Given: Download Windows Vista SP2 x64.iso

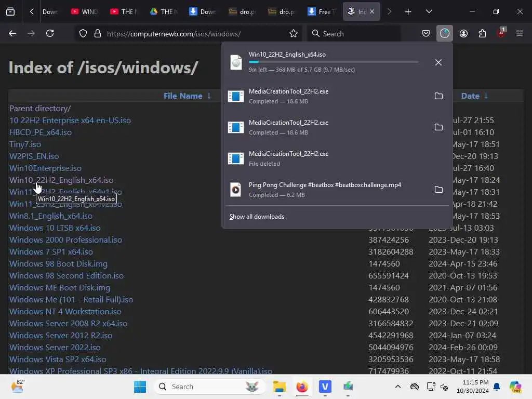Looking at the screenshot, I should (58, 359).
